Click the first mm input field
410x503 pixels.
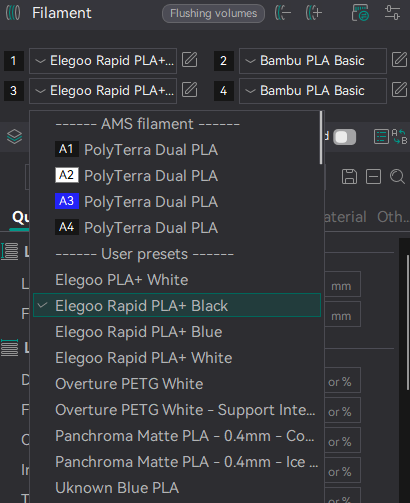click(343, 284)
